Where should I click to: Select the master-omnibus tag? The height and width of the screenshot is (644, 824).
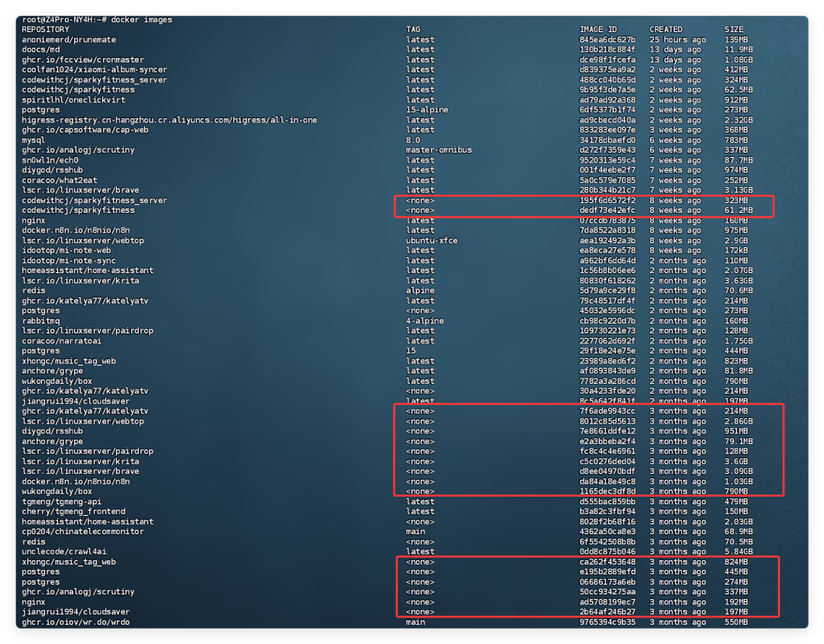pos(439,150)
